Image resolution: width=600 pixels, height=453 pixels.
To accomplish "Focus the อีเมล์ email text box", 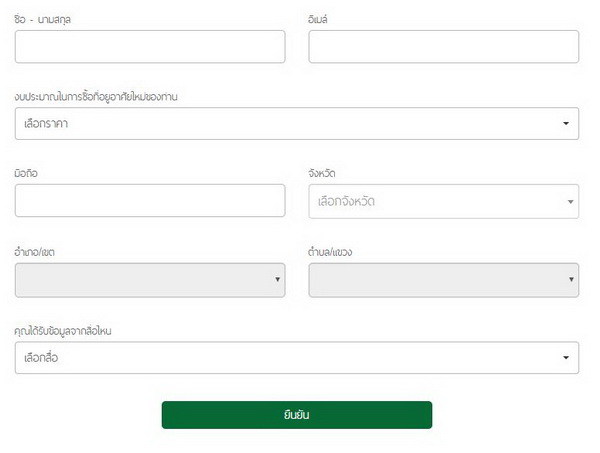I will click(443, 47).
